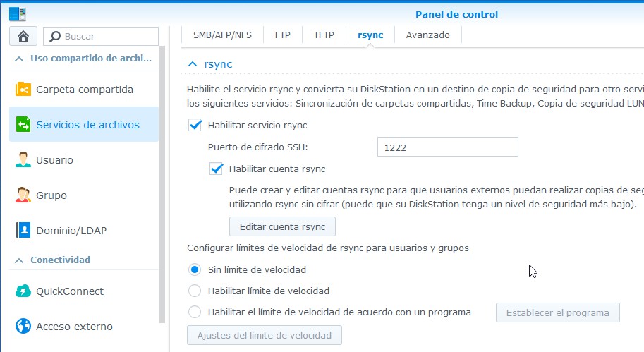Collapse the rsync section chevron
644x352 pixels.
coord(192,64)
